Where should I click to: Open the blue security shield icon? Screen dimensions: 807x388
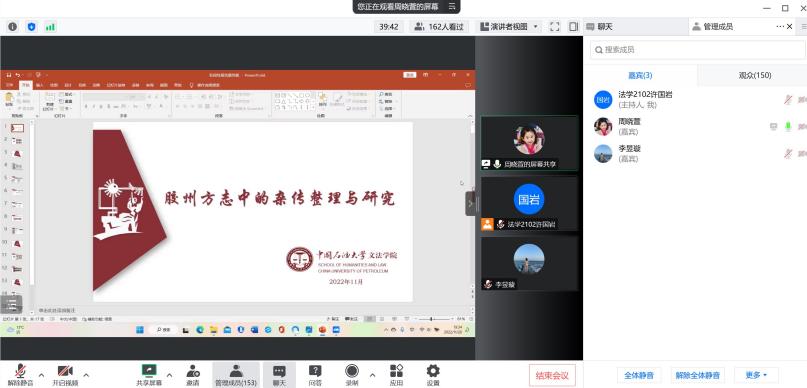pos(31,27)
